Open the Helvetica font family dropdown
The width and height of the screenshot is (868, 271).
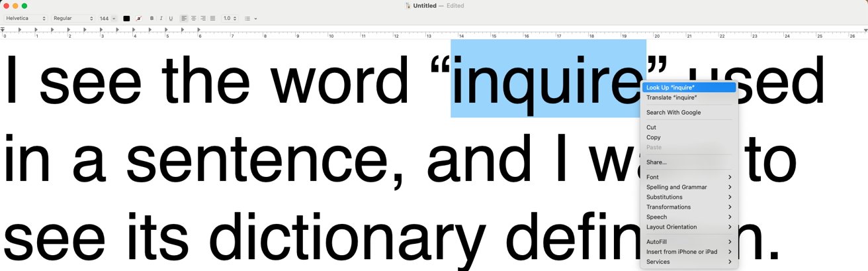[x=26, y=19]
